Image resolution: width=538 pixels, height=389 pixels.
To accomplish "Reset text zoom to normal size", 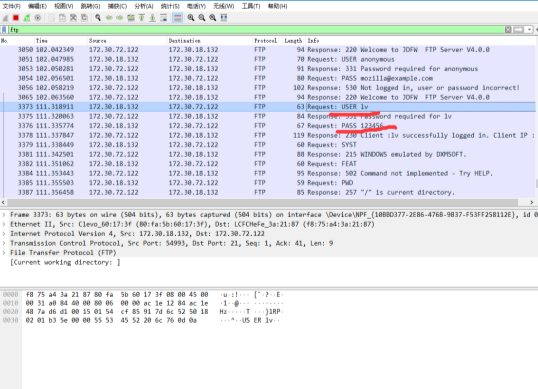I will pyautogui.click(x=213, y=18).
